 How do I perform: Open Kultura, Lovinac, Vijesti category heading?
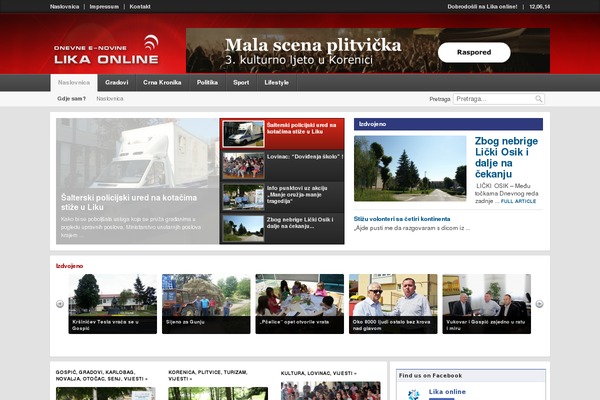coord(318,373)
